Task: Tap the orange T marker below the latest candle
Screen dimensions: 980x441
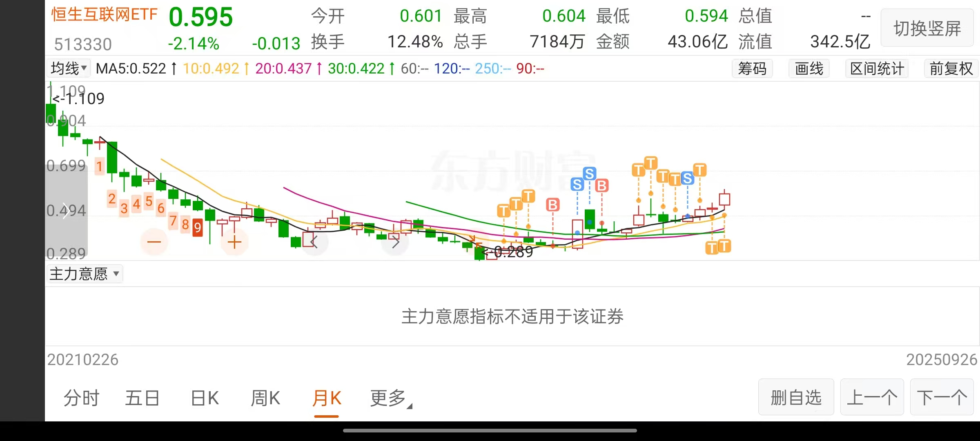Action: pos(724,246)
